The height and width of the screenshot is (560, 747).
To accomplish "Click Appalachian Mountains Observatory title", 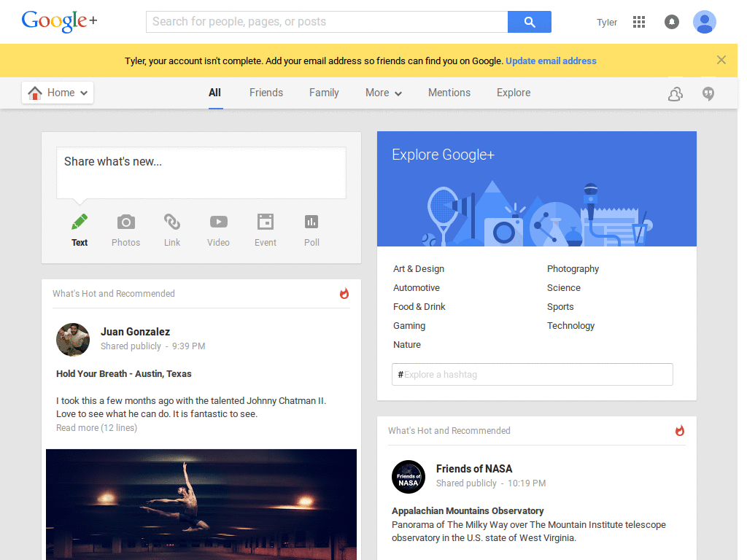I will pyautogui.click(x=468, y=511).
